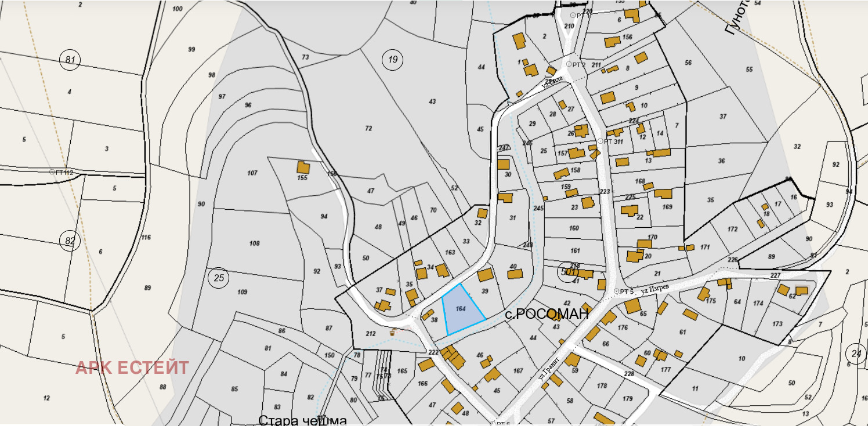
Task: Select circled district number 81
Action: click(x=70, y=59)
